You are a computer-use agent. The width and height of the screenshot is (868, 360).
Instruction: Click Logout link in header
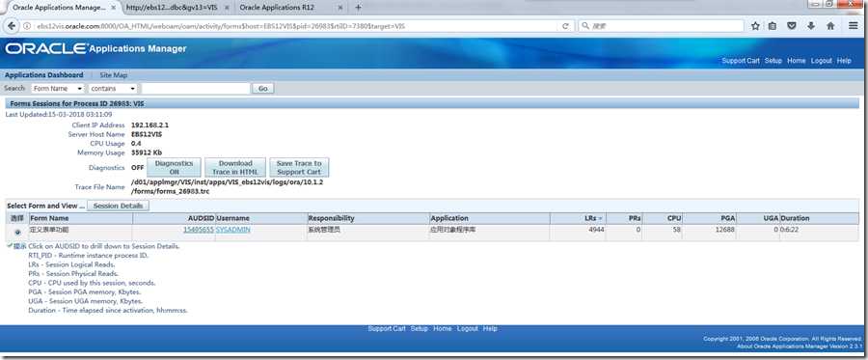(x=822, y=61)
